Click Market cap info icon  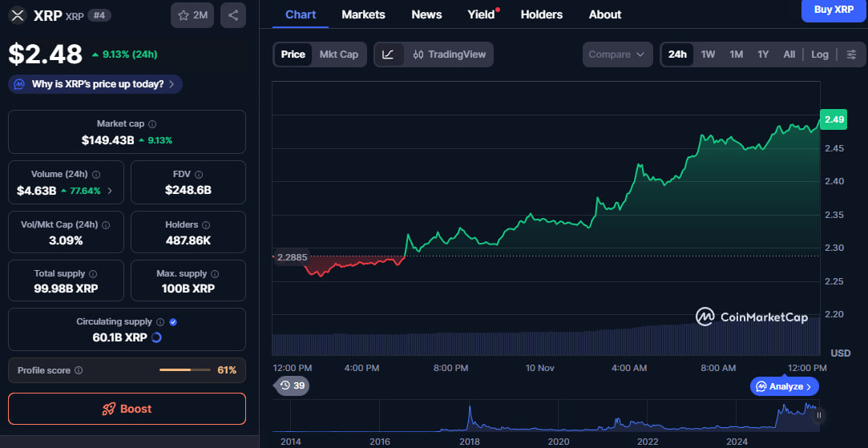pyautogui.click(x=152, y=124)
